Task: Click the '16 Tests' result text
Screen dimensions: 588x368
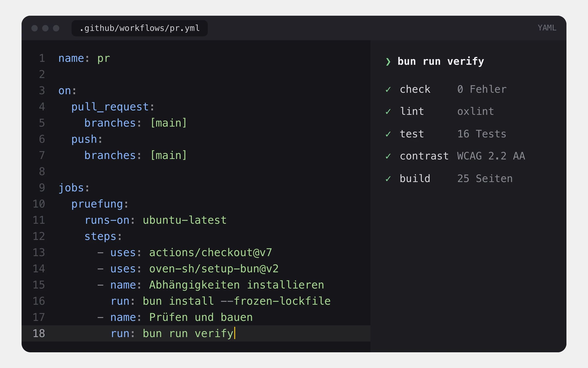Action: (x=482, y=134)
